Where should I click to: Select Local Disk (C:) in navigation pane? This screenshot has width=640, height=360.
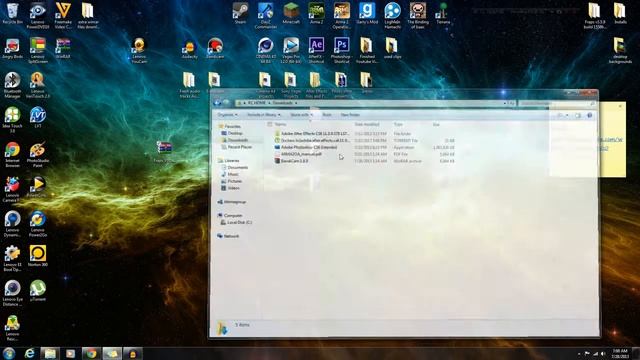[x=239, y=222]
